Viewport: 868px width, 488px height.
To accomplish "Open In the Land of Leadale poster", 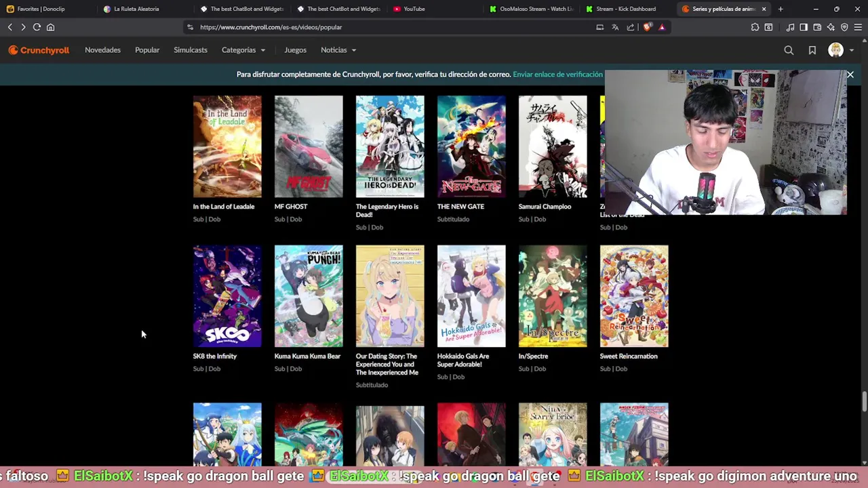I will click(x=227, y=146).
